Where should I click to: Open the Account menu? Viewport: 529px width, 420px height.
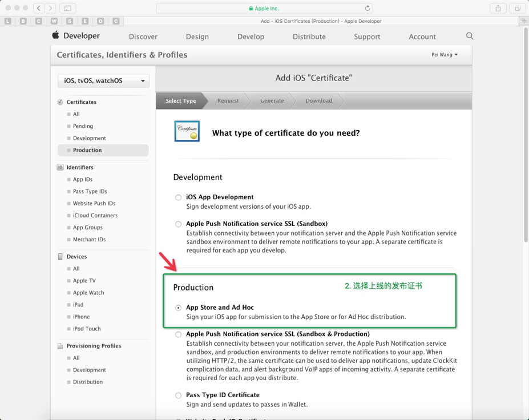pyautogui.click(x=422, y=37)
